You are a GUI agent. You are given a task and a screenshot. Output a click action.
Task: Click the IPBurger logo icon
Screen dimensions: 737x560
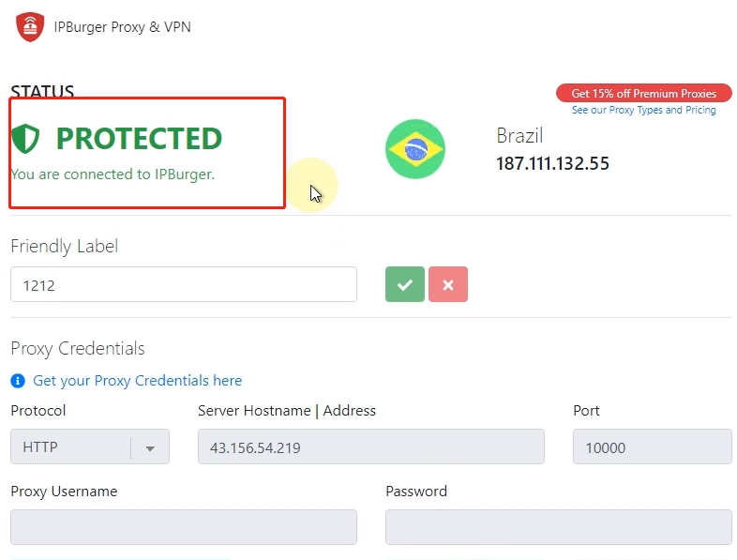pyautogui.click(x=31, y=27)
